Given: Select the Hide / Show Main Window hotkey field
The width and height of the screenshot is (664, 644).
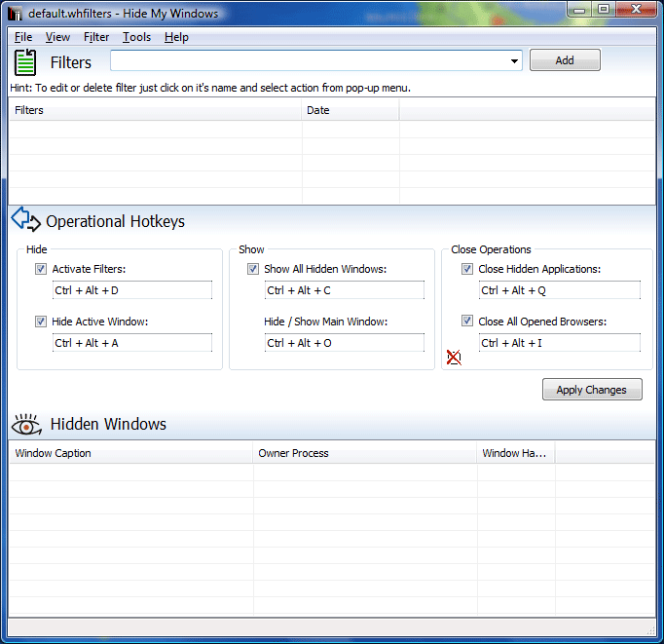Looking at the screenshot, I should point(344,343).
